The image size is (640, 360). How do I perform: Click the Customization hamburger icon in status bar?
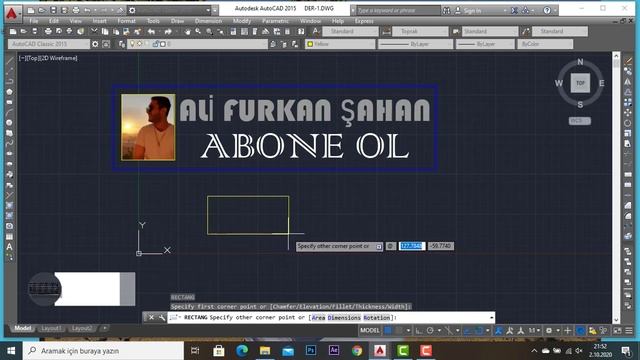coord(629,331)
